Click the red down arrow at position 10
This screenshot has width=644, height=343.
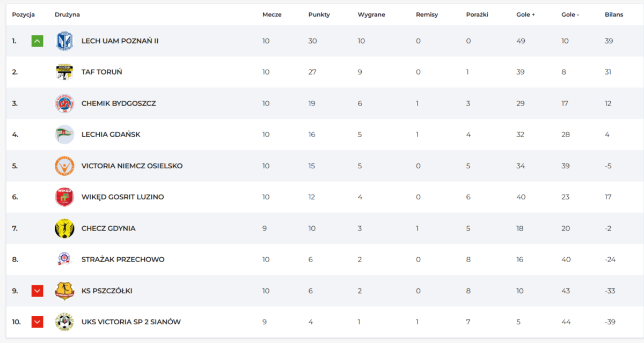[x=37, y=322]
